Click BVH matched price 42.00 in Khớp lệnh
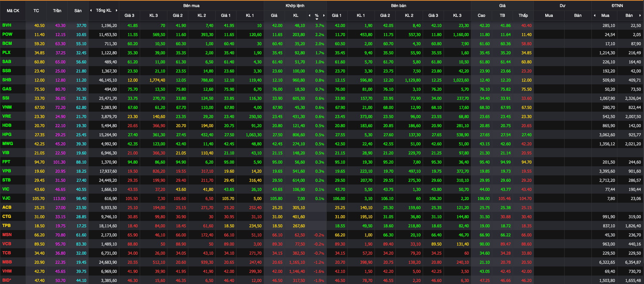 coord(277,26)
